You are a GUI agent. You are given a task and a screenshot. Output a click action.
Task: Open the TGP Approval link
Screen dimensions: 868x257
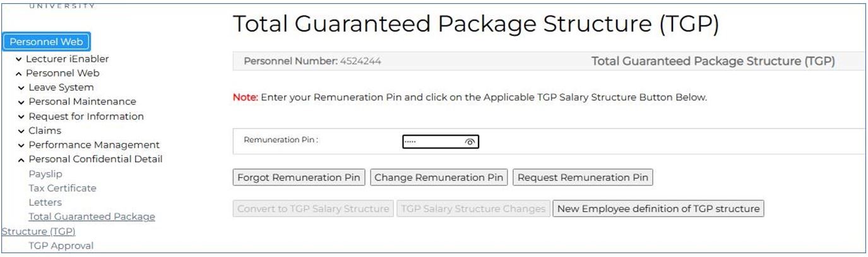pyautogui.click(x=61, y=246)
